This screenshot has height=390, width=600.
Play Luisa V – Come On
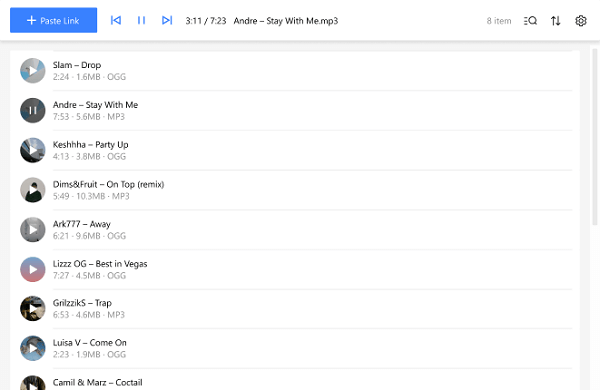(33, 348)
